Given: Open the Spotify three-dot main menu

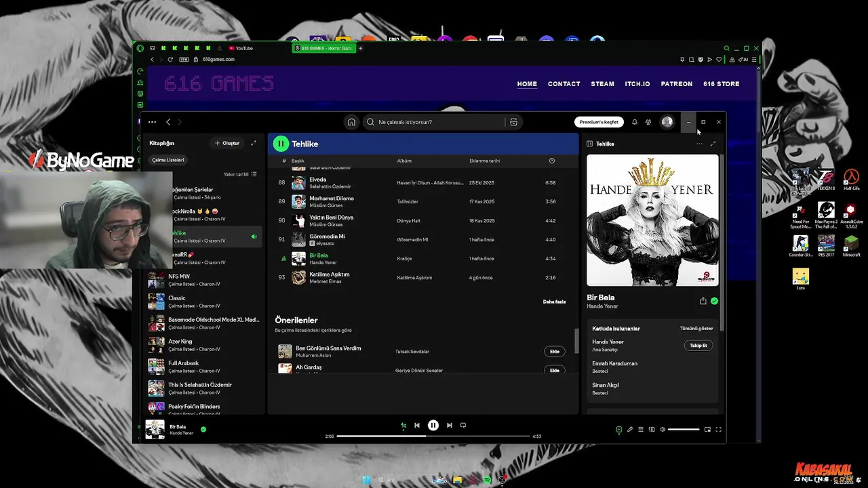Looking at the screenshot, I should [152, 122].
